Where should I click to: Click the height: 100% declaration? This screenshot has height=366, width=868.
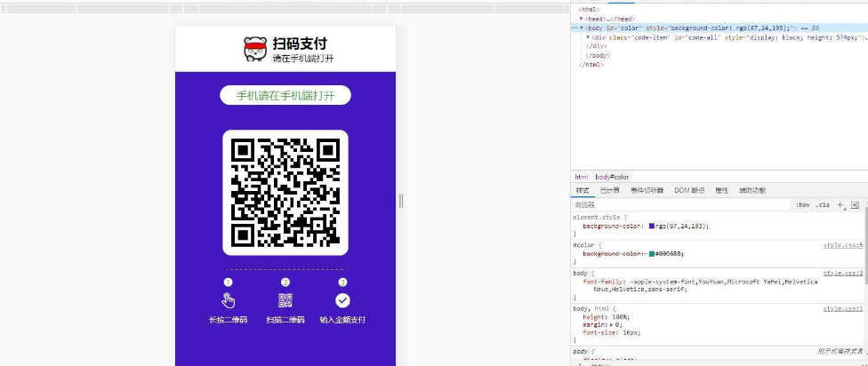click(607, 317)
